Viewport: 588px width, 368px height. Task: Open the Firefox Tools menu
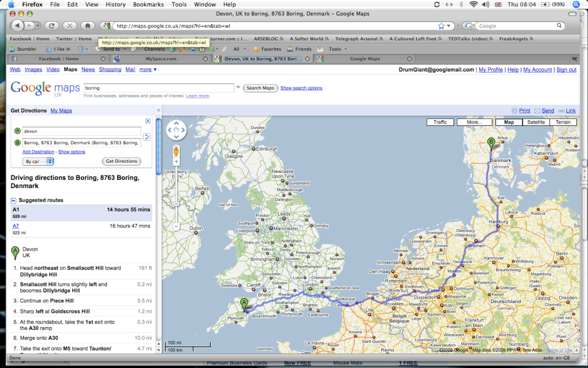coord(179,5)
